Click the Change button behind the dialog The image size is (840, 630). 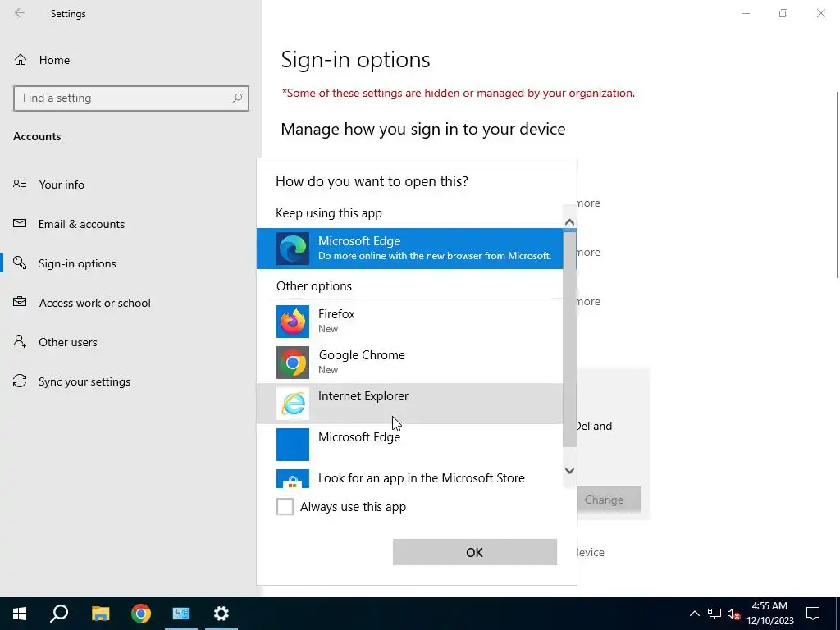tap(609, 500)
